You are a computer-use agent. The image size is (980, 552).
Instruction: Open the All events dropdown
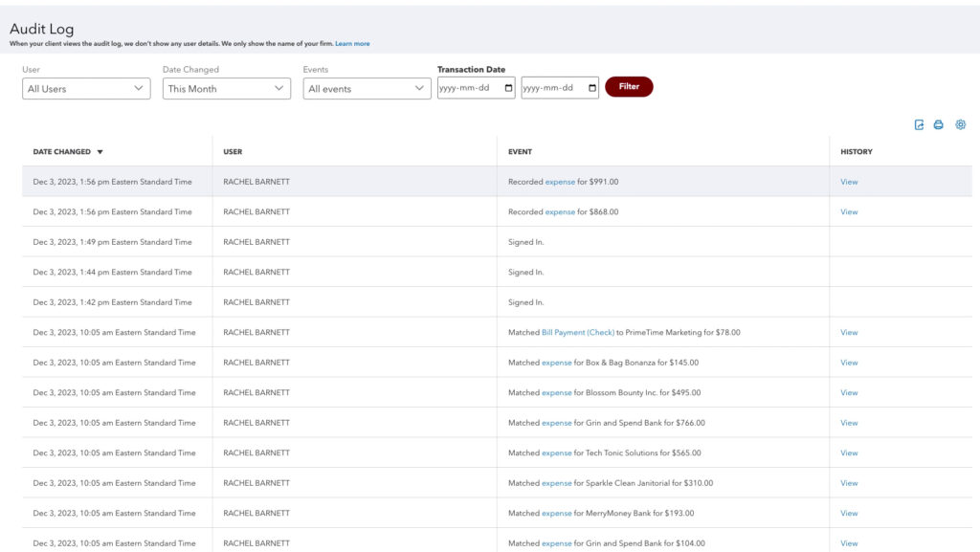click(367, 88)
